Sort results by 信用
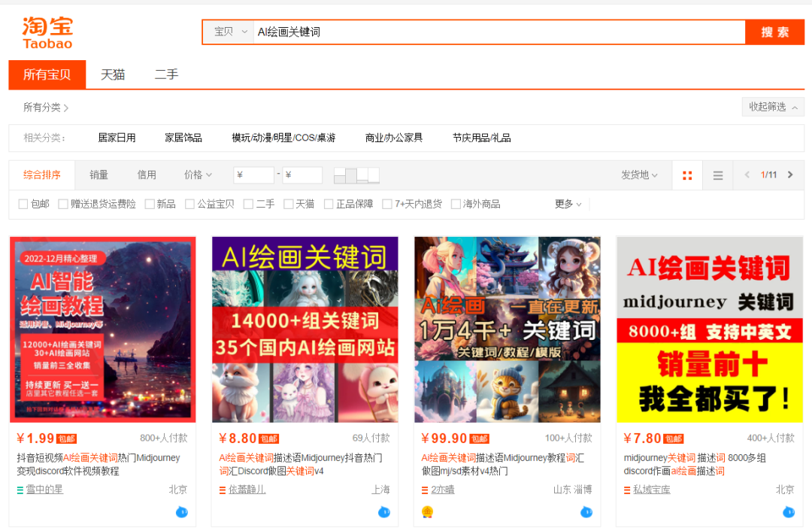The image size is (812, 531). [147, 175]
